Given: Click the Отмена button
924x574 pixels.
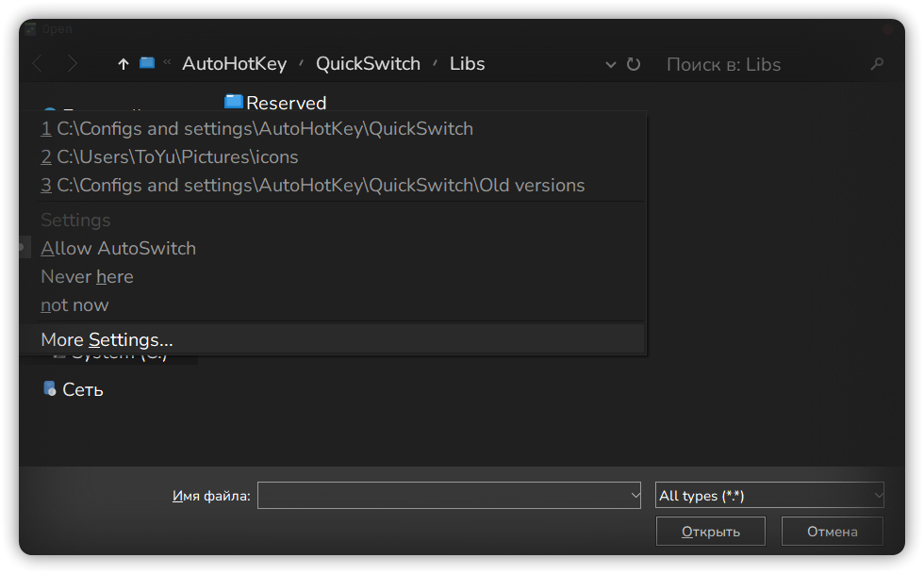Looking at the screenshot, I should [832, 532].
